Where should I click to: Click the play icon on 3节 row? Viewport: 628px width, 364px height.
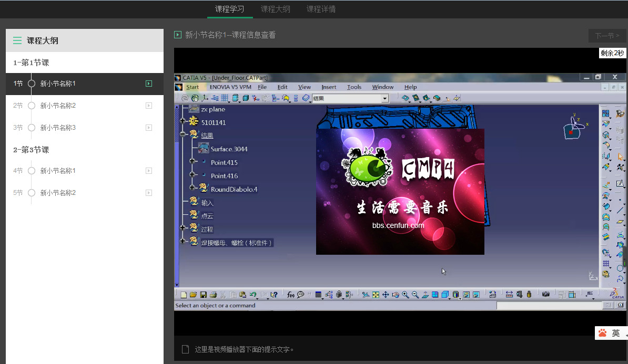coord(149,128)
